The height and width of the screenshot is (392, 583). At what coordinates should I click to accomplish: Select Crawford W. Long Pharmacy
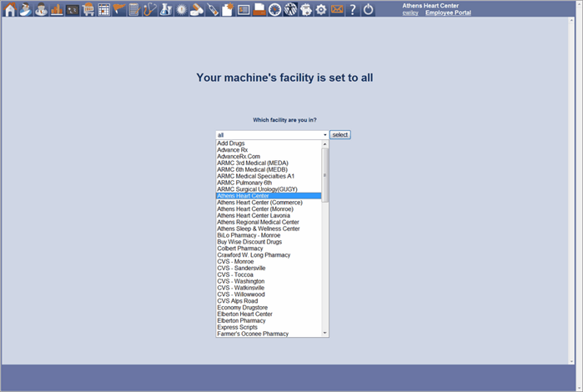pyautogui.click(x=269, y=255)
